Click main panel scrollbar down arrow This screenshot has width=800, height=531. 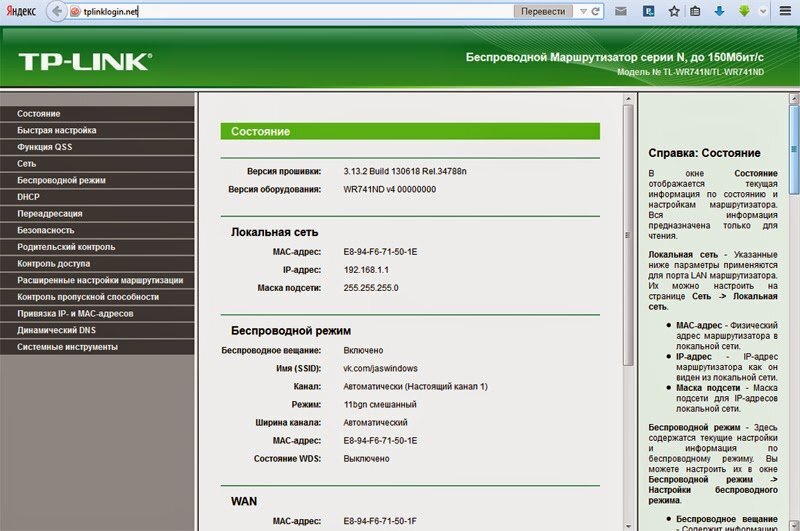click(x=628, y=525)
